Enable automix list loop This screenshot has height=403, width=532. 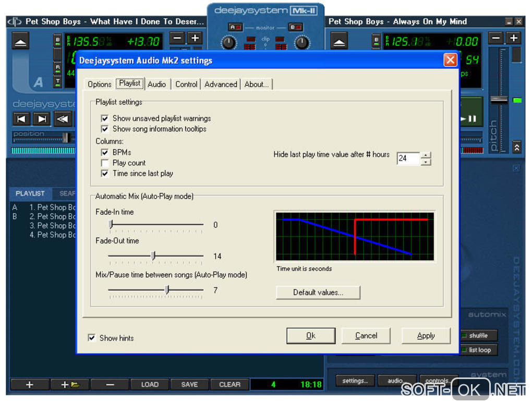point(478,350)
